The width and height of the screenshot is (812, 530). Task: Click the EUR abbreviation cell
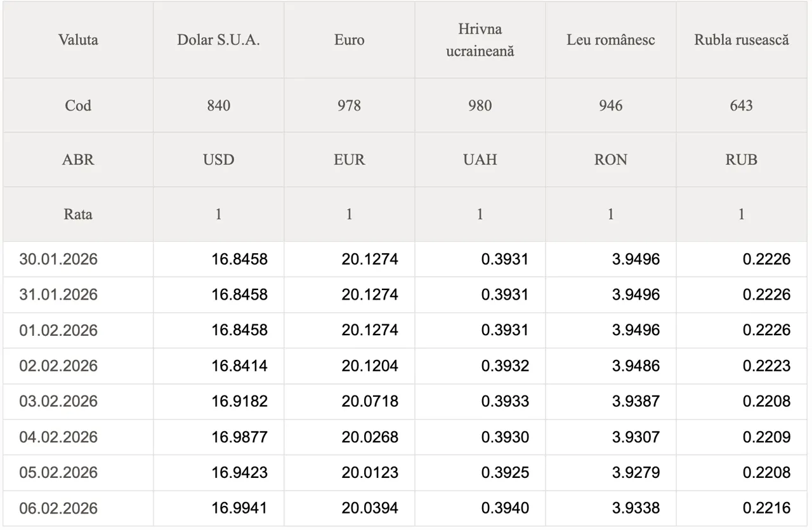pos(349,159)
